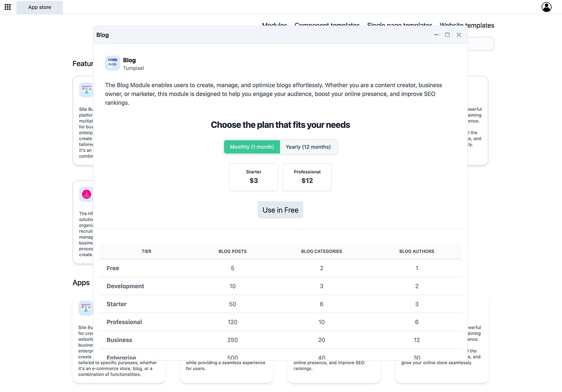
Task: Minimize the Blog dialog window
Action: click(436, 35)
